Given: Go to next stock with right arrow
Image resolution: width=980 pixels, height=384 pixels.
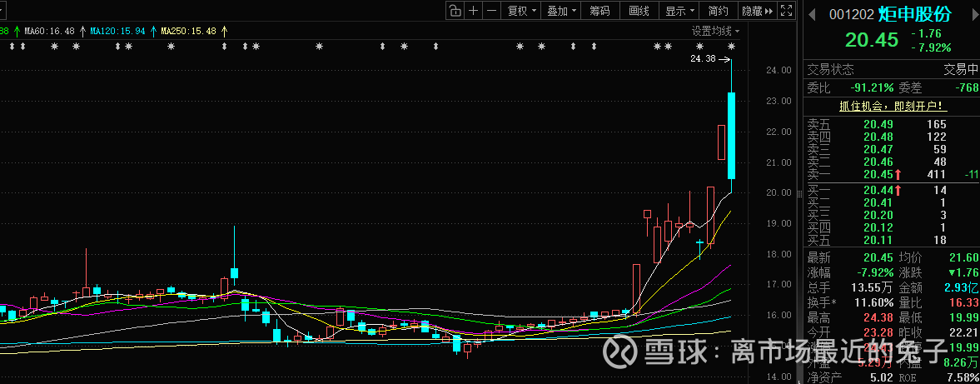Looking at the screenshot, I should pyautogui.click(x=972, y=14).
